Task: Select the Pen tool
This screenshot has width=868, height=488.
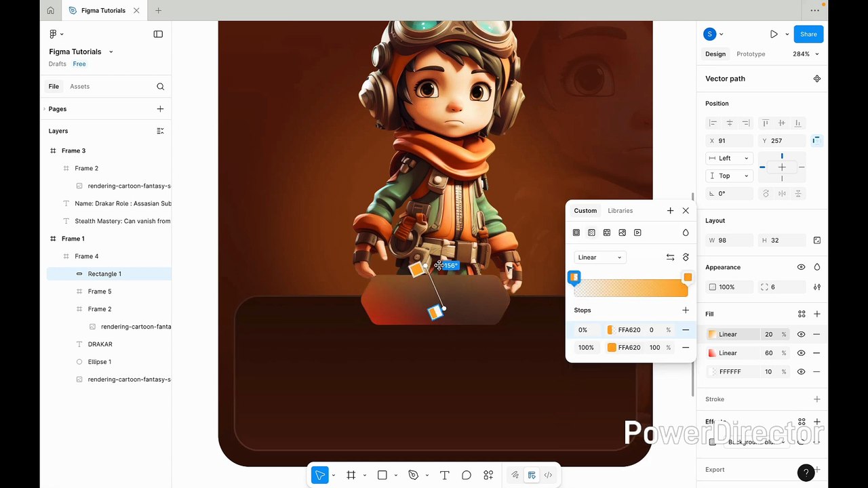Action: [x=414, y=475]
